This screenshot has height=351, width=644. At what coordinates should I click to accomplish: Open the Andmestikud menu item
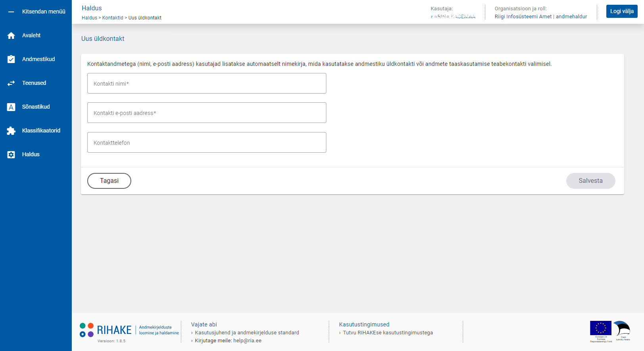point(38,59)
